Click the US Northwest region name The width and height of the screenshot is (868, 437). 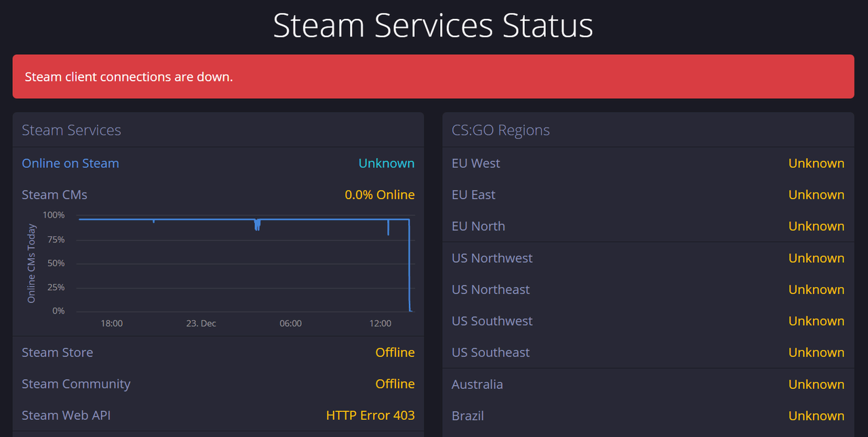point(492,258)
